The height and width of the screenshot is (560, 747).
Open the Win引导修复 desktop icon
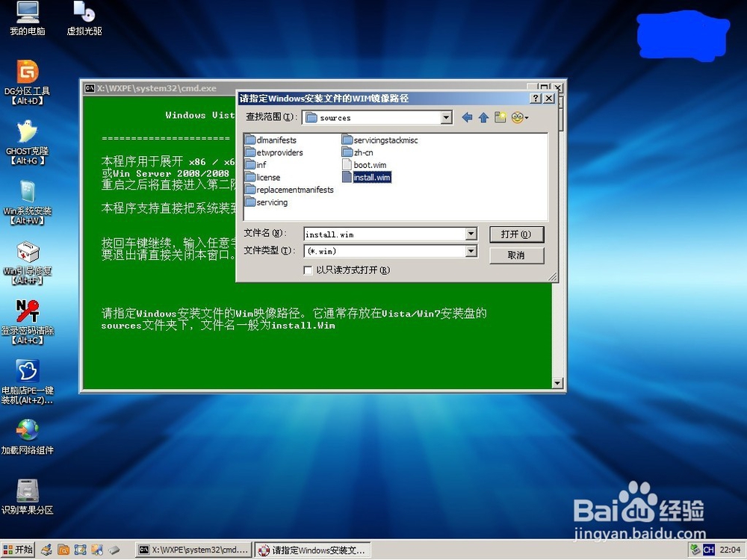(x=27, y=262)
